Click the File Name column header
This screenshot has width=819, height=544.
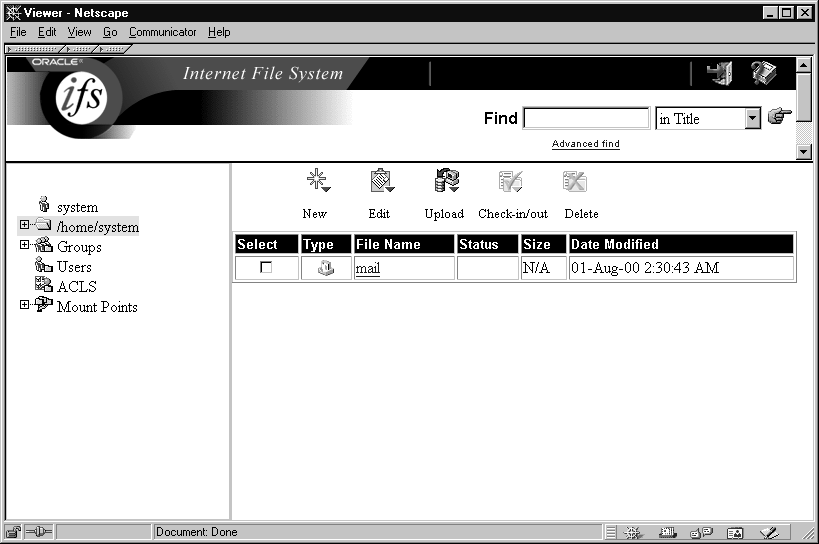pyautogui.click(x=404, y=244)
